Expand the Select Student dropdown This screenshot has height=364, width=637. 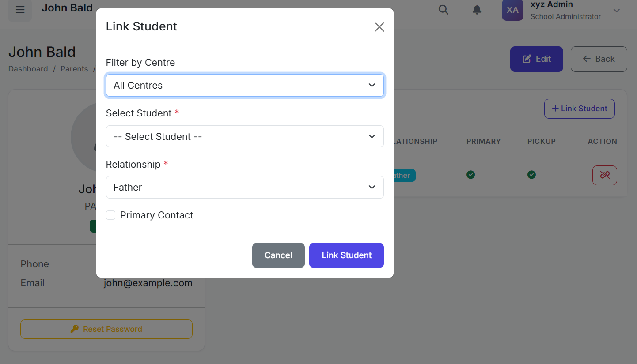click(x=245, y=137)
